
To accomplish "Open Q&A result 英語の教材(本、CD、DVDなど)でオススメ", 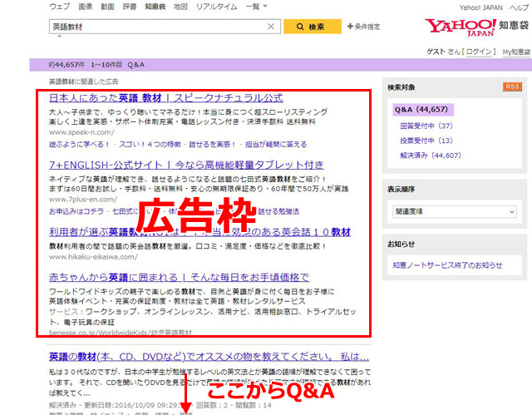I will pyautogui.click(x=209, y=357).
